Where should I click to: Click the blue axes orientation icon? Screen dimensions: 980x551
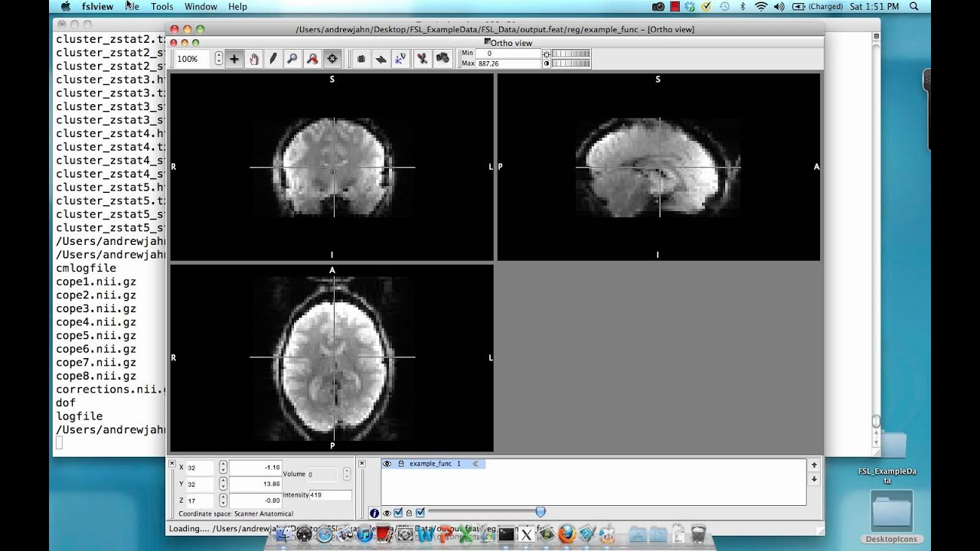(400, 59)
